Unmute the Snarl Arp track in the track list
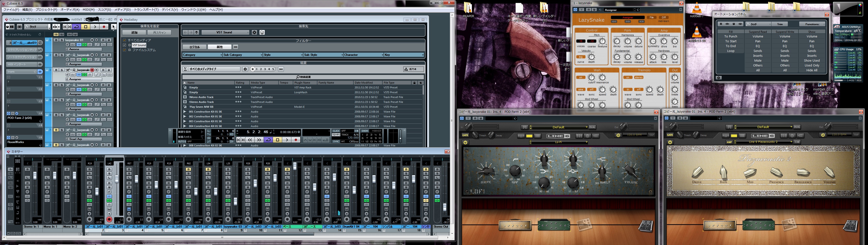 click(56, 130)
